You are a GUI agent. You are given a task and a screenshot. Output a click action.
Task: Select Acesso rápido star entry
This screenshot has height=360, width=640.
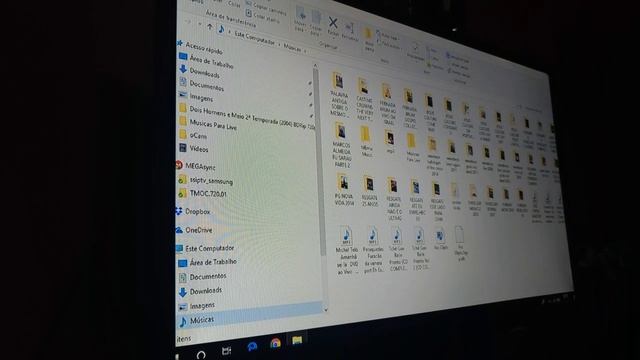click(200, 47)
